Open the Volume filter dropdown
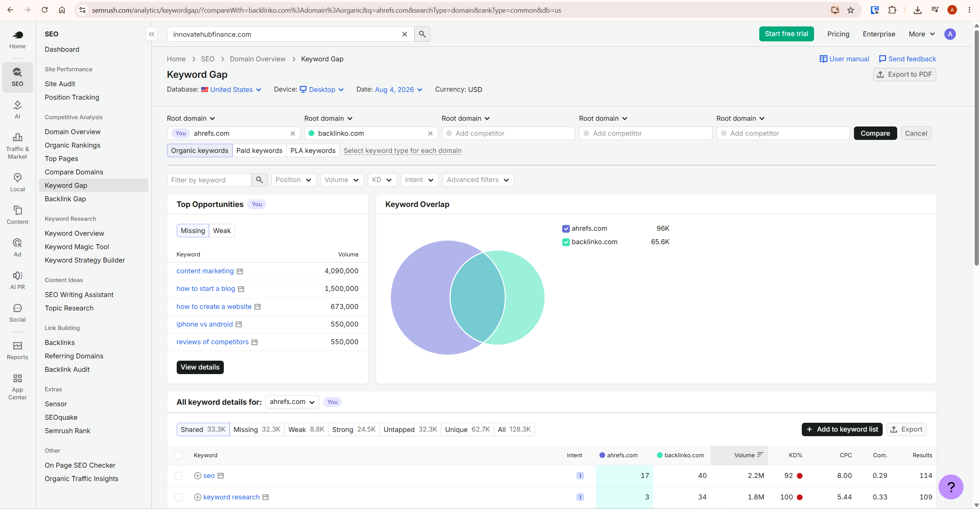980x509 pixels. tap(341, 180)
